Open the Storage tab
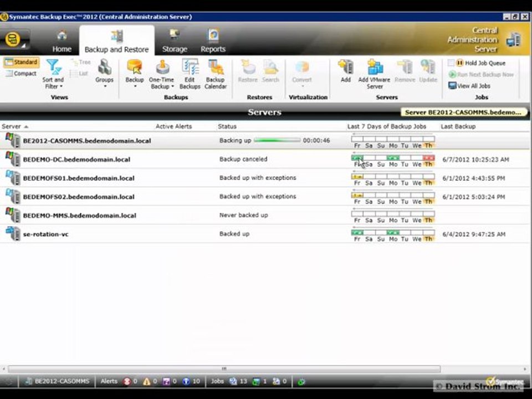This screenshot has width=532, height=399. pos(175,41)
